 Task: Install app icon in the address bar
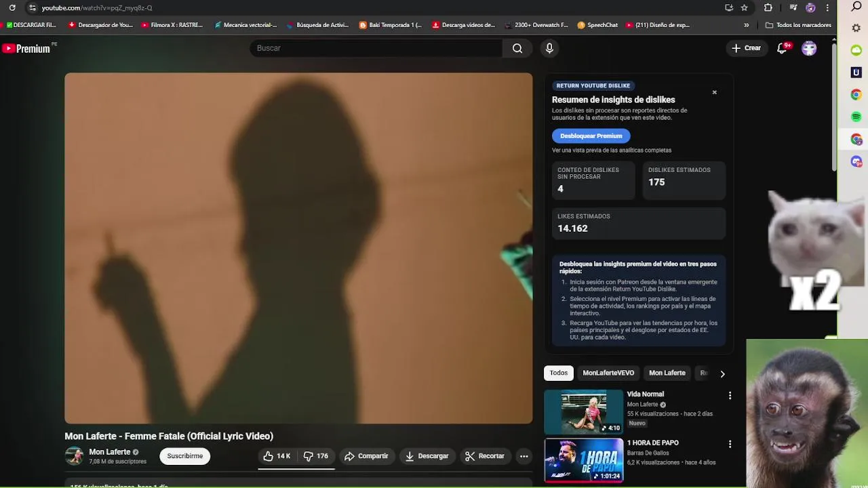(x=729, y=7)
